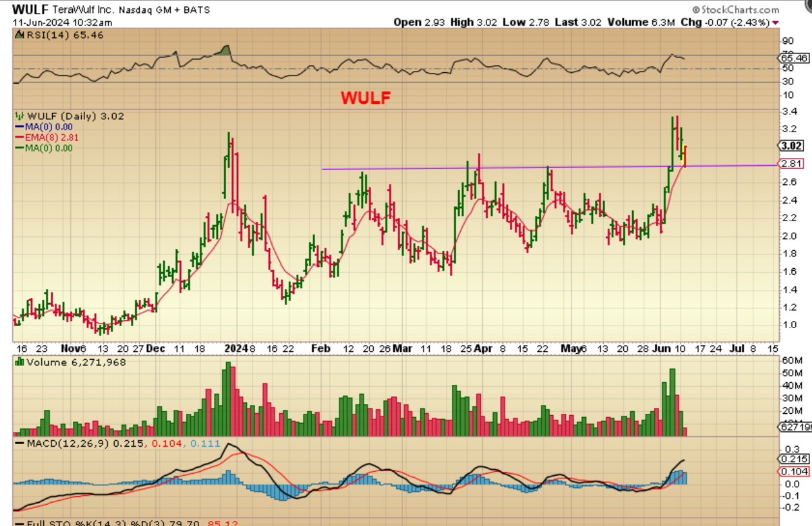
Task: Click the Feb date axis label
Action: [x=320, y=348]
